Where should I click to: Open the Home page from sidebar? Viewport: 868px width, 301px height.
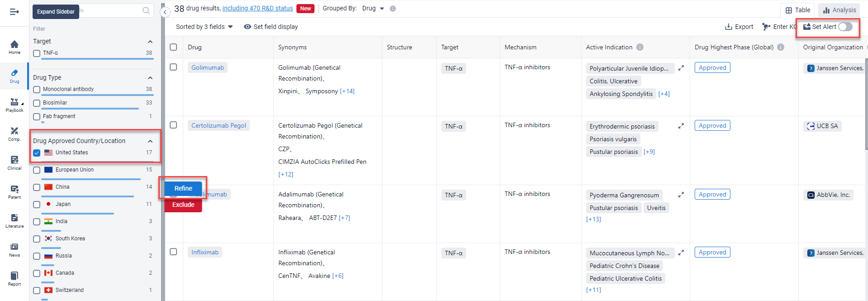point(14,46)
